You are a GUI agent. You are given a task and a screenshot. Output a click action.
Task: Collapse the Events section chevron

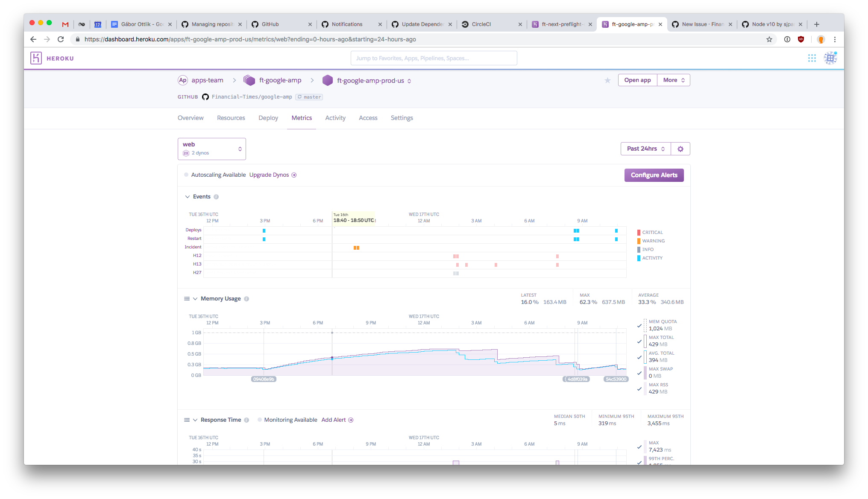tap(187, 197)
